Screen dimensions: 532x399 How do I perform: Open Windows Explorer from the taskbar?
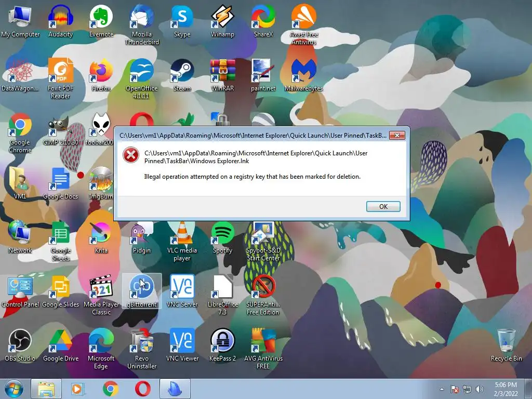pyautogui.click(x=46, y=389)
